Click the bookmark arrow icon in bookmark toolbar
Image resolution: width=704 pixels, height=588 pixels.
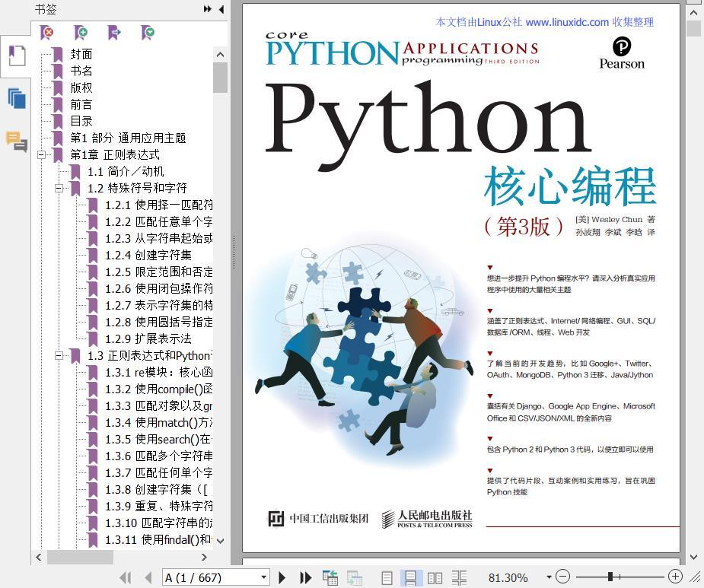114,32
